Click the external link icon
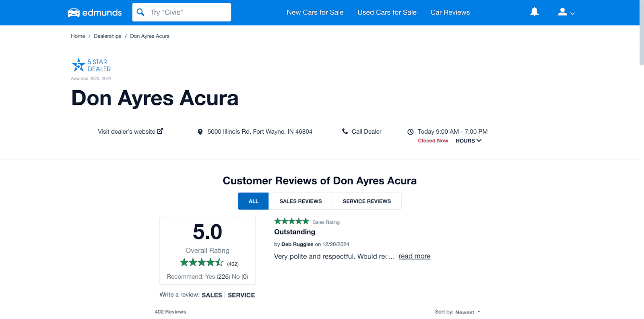Screen dimensions: 644x319 (160, 131)
